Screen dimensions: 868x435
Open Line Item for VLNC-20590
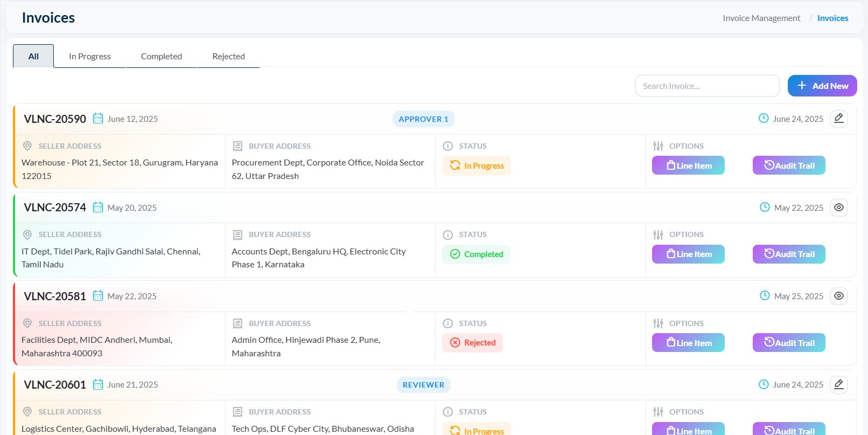click(688, 165)
